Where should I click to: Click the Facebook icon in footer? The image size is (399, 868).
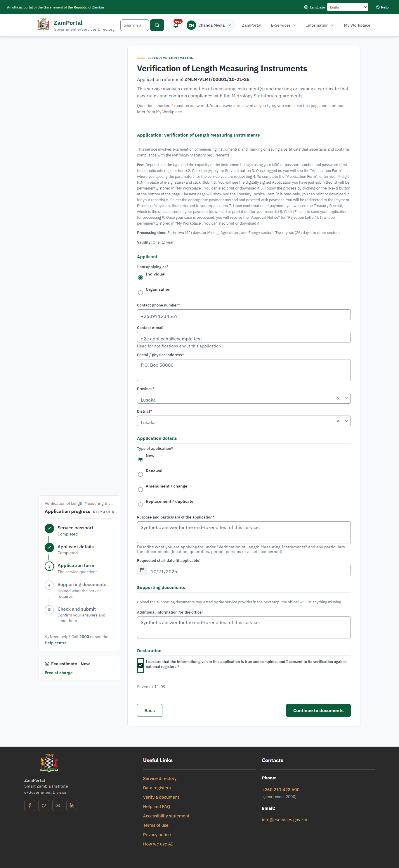tap(30, 805)
